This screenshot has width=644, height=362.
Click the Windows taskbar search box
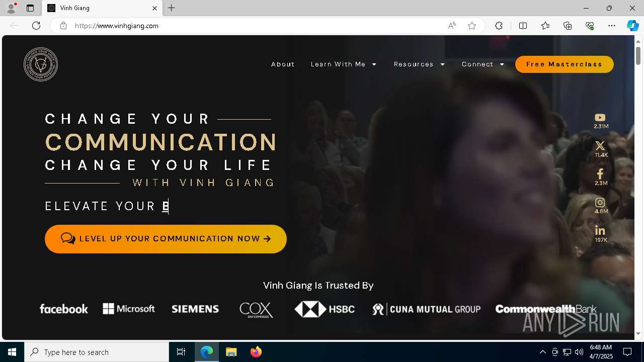(97, 352)
